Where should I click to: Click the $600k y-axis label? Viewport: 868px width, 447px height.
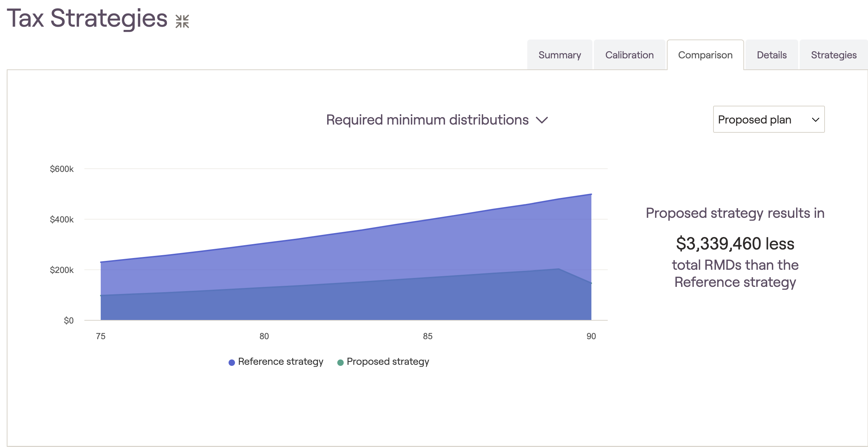pyautogui.click(x=62, y=169)
